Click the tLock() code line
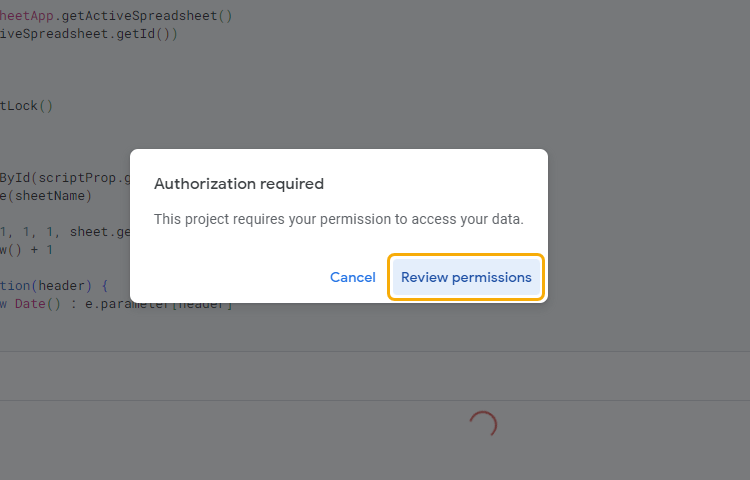750x480 pixels. (26, 106)
